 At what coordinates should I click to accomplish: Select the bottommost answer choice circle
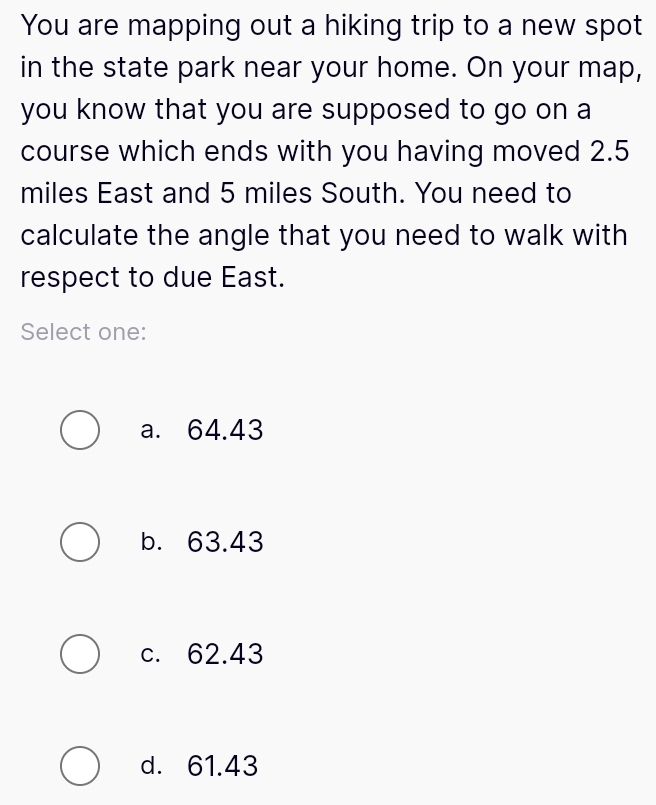pos(79,766)
